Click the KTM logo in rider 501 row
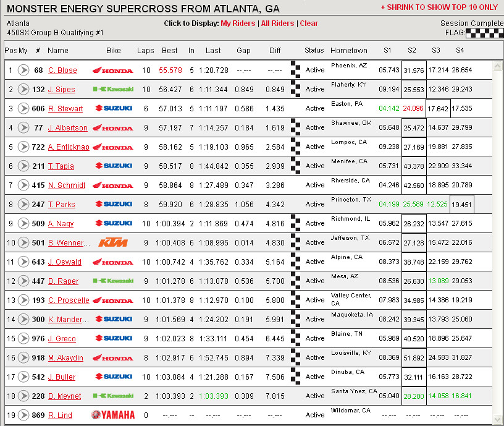The height and width of the screenshot is (426, 504). point(113,242)
